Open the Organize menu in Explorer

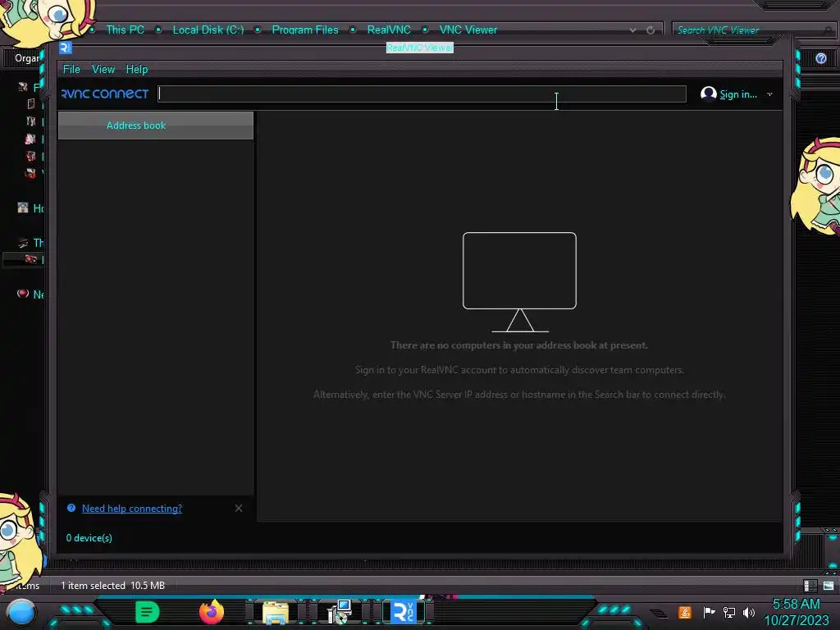point(27,58)
